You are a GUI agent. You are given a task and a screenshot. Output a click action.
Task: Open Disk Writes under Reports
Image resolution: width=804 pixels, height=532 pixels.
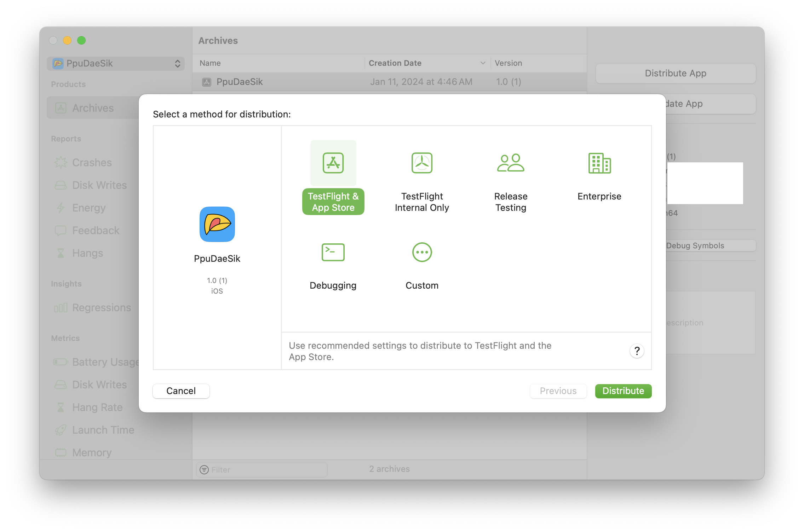[99, 185]
